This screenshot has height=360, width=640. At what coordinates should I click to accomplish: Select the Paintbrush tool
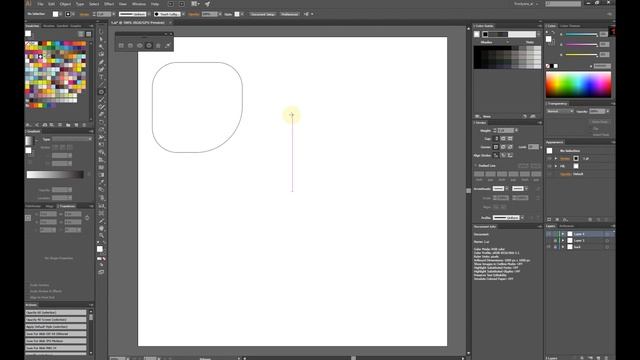click(x=101, y=100)
